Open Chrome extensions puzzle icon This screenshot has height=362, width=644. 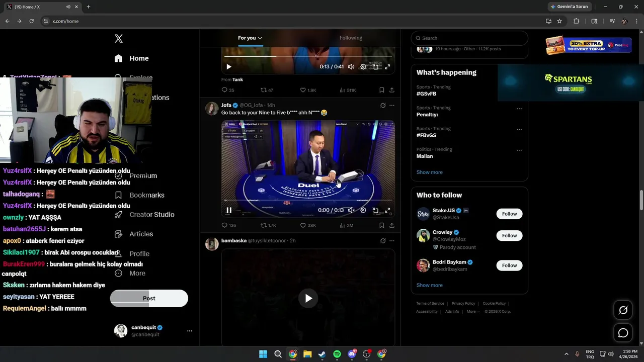tap(577, 21)
